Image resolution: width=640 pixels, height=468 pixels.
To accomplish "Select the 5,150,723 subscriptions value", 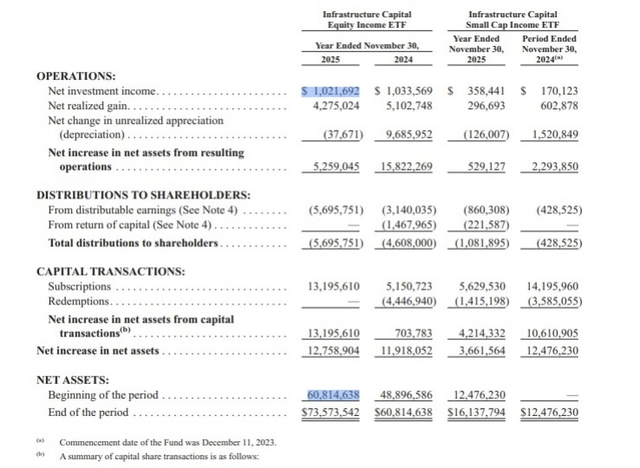I will coord(409,287).
